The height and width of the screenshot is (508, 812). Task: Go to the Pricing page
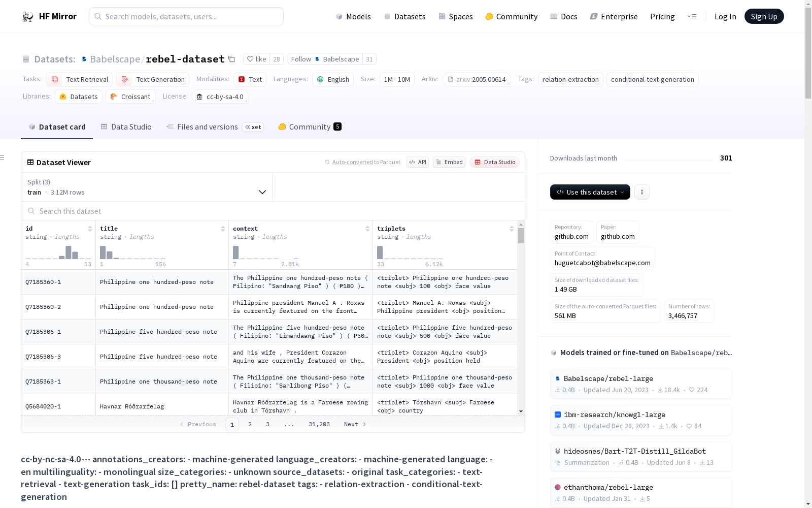click(x=662, y=17)
